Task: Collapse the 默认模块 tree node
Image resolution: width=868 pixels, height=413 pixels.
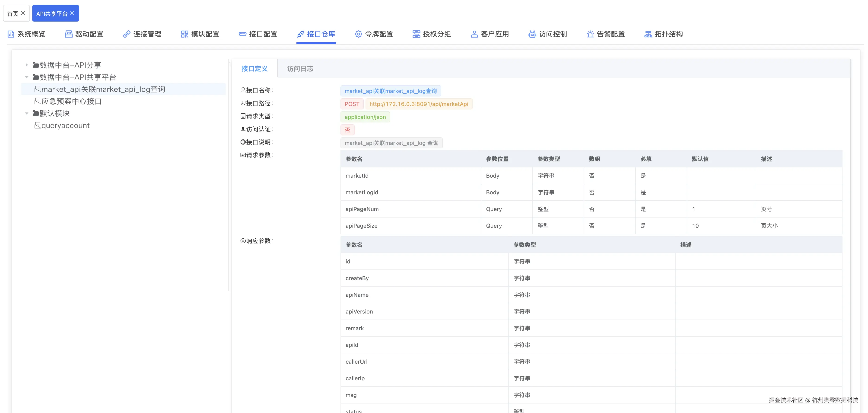Action: click(x=27, y=113)
